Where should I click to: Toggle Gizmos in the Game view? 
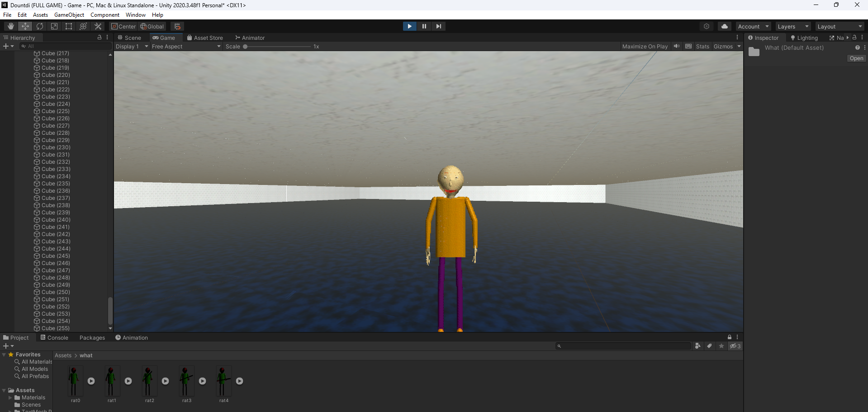pyautogui.click(x=723, y=46)
